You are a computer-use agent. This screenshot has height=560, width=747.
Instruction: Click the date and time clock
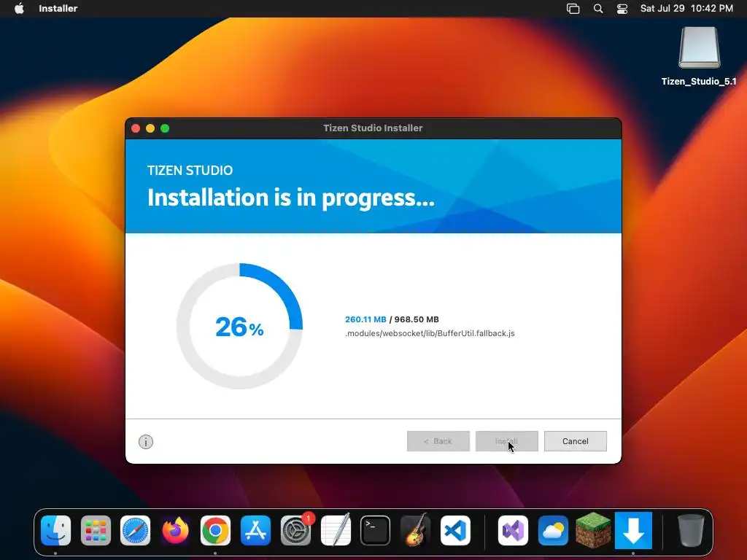pyautogui.click(x=686, y=9)
